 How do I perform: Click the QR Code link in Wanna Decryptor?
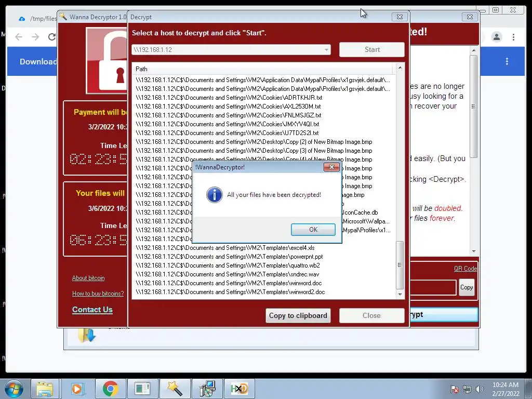(x=465, y=269)
